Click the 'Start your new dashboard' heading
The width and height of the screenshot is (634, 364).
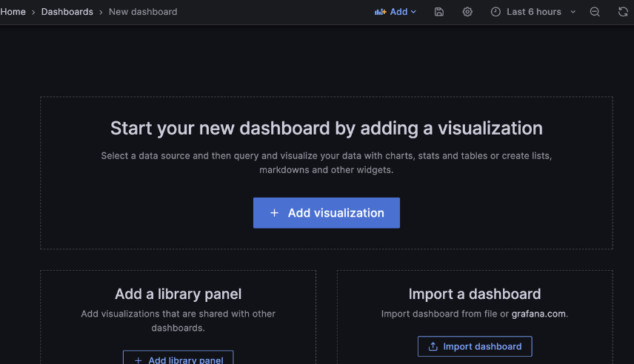click(x=327, y=129)
